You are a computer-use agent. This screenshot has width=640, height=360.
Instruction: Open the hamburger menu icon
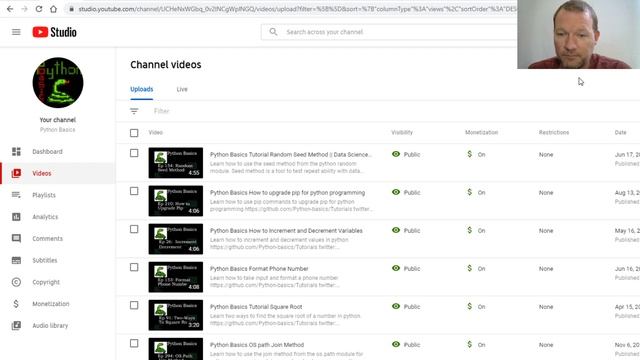(x=16, y=32)
